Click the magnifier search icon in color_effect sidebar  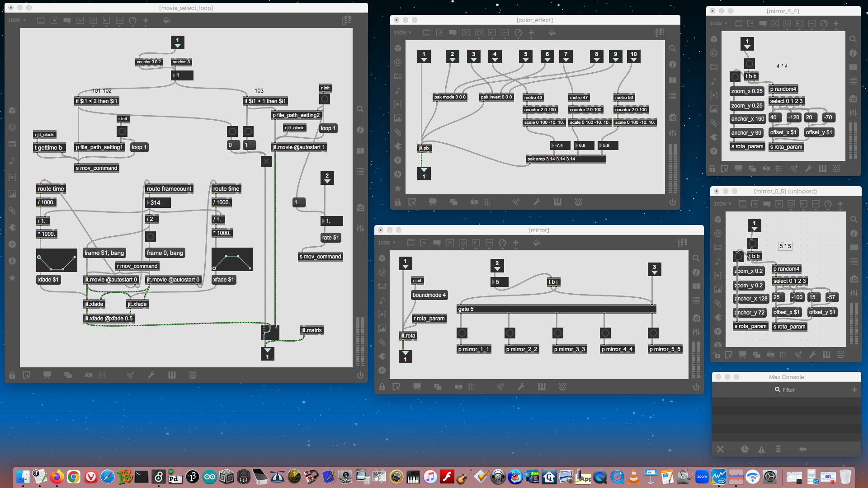tap(673, 49)
